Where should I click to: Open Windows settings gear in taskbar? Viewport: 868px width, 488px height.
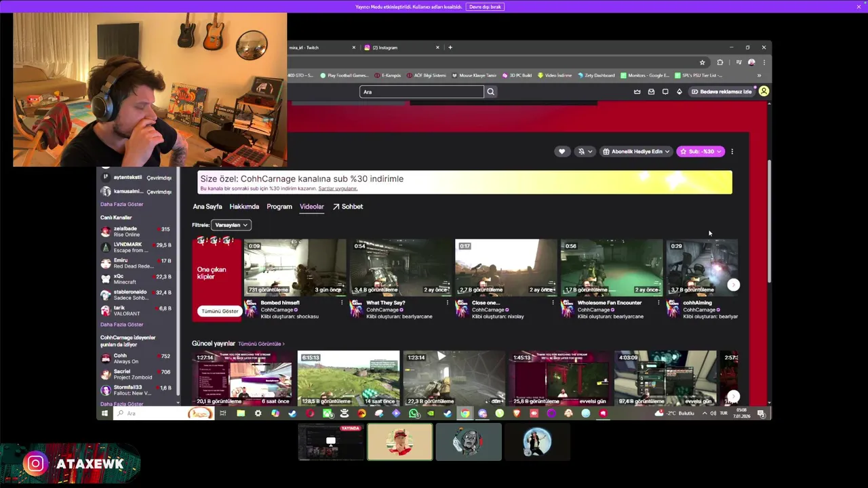pos(258,413)
